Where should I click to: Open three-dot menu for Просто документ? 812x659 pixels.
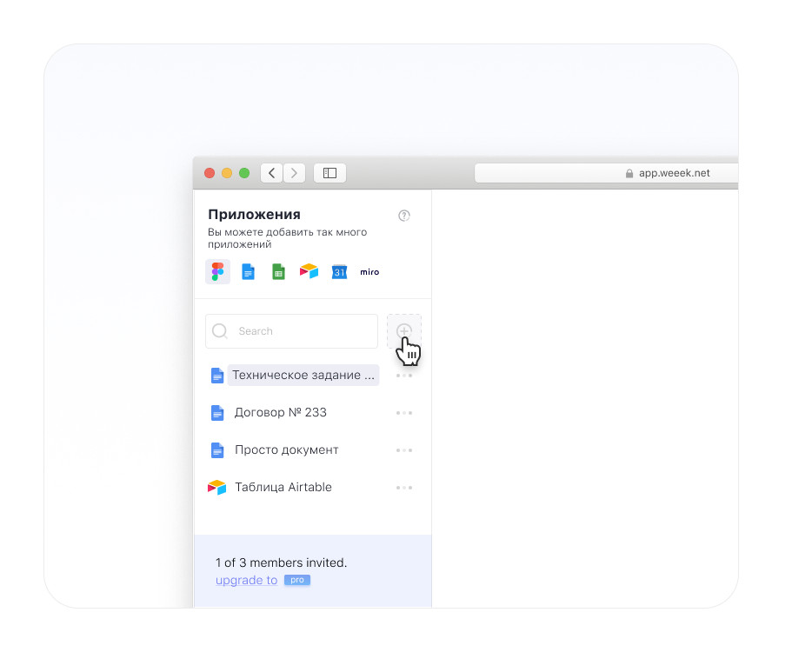pyautogui.click(x=403, y=450)
